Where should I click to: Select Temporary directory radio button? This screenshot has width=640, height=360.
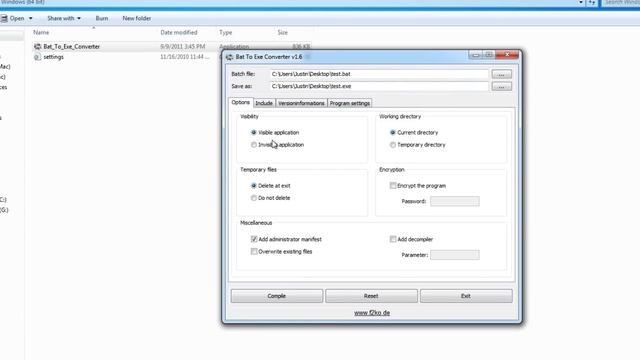(393, 145)
